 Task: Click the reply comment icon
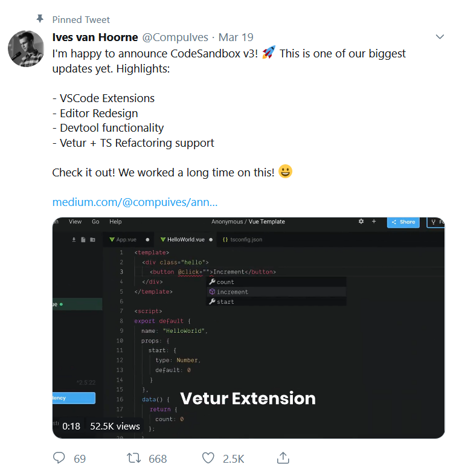(x=59, y=458)
